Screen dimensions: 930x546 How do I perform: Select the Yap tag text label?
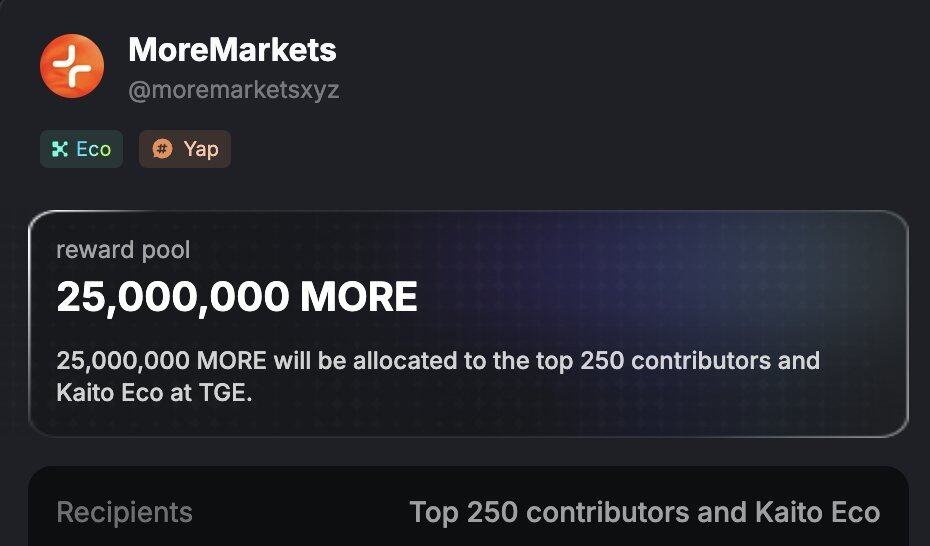(201, 150)
